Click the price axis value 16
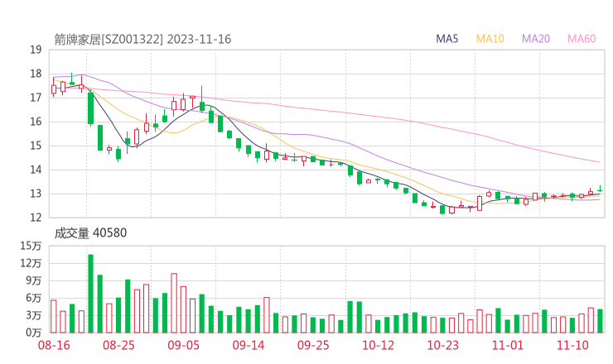 tap(36, 122)
